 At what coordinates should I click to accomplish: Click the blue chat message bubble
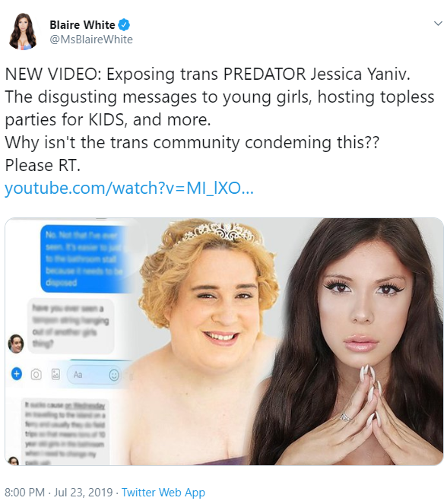point(86,258)
